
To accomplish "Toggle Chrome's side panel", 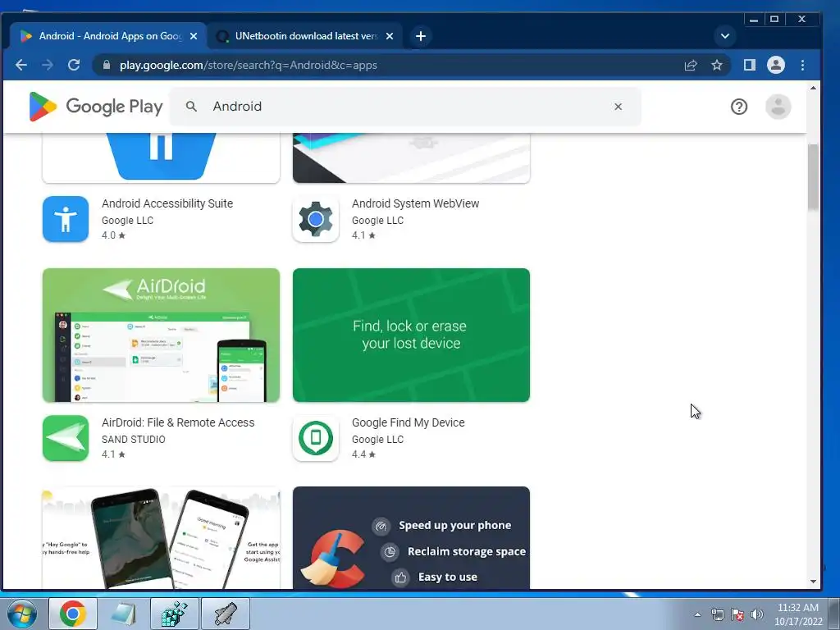I will (x=750, y=66).
